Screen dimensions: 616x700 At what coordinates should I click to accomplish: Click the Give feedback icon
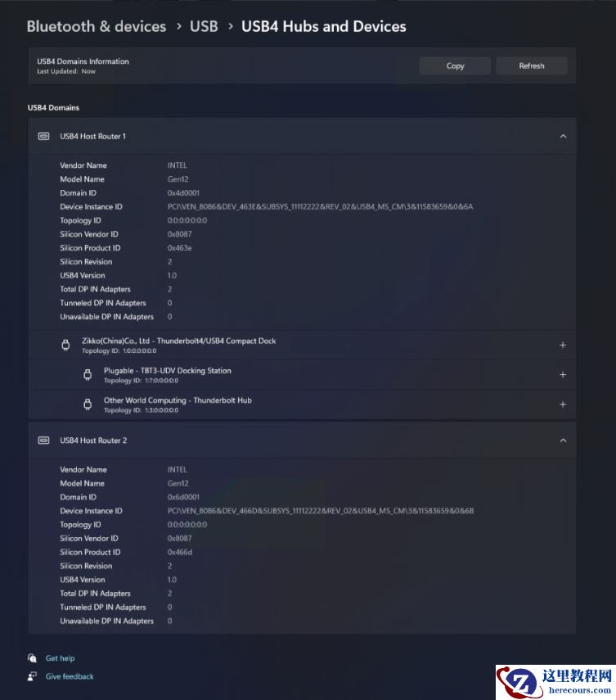click(x=32, y=676)
